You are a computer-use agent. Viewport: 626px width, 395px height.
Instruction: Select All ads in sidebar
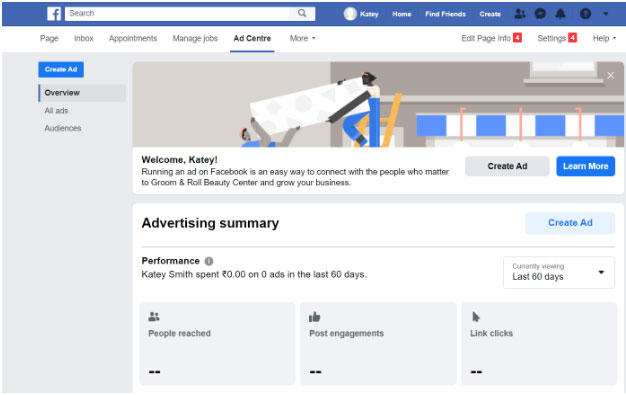pos(56,111)
